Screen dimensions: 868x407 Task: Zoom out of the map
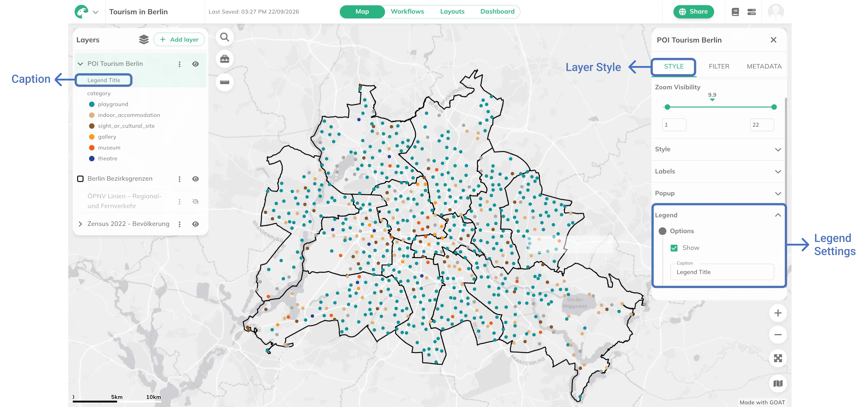click(778, 335)
